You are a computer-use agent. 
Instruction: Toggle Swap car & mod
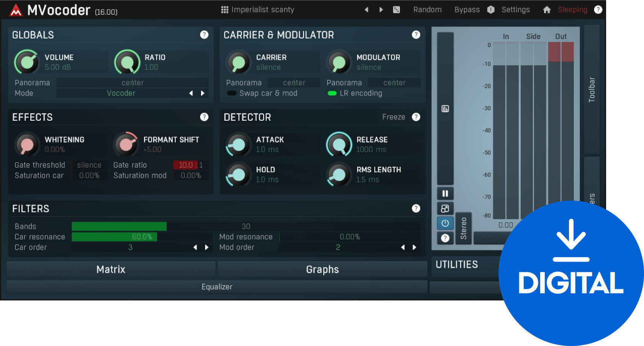231,93
